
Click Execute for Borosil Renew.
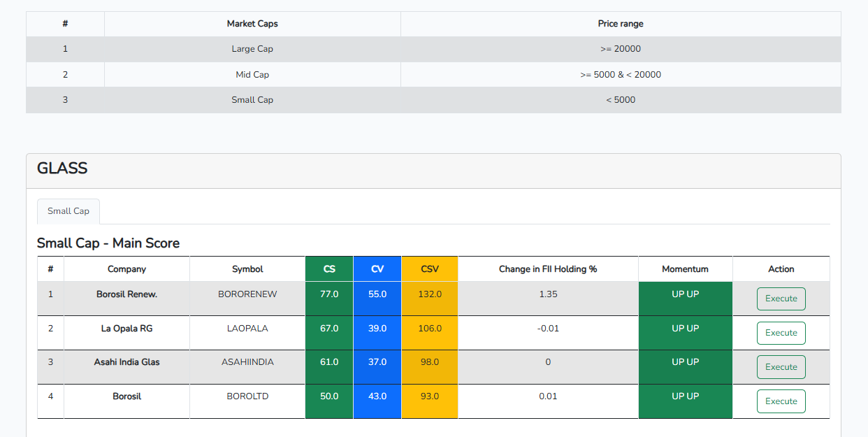click(x=781, y=299)
